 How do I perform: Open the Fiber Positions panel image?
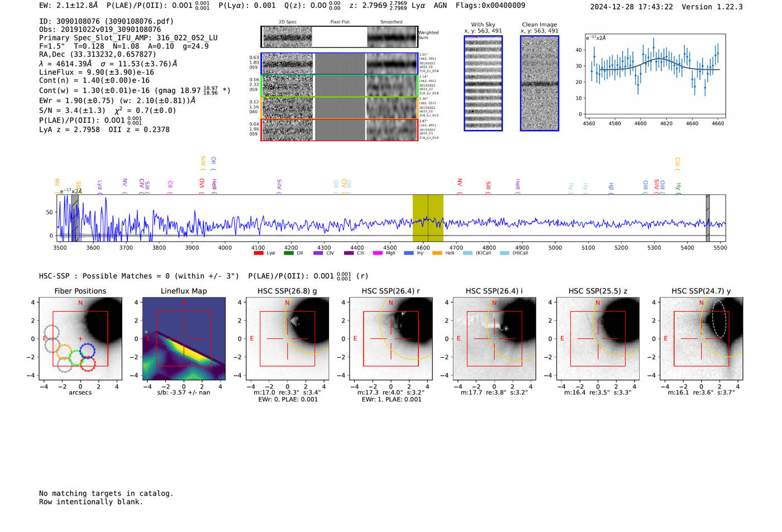tap(80, 339)
